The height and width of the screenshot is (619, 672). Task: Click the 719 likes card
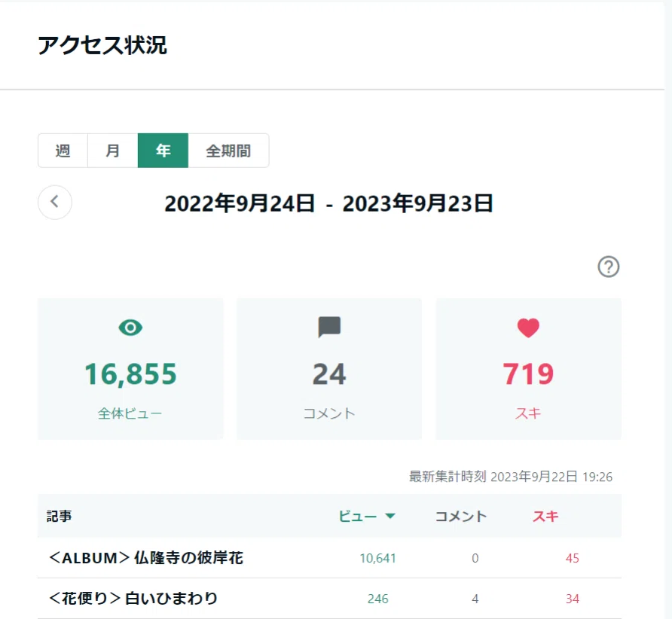[x=528, y=369]
